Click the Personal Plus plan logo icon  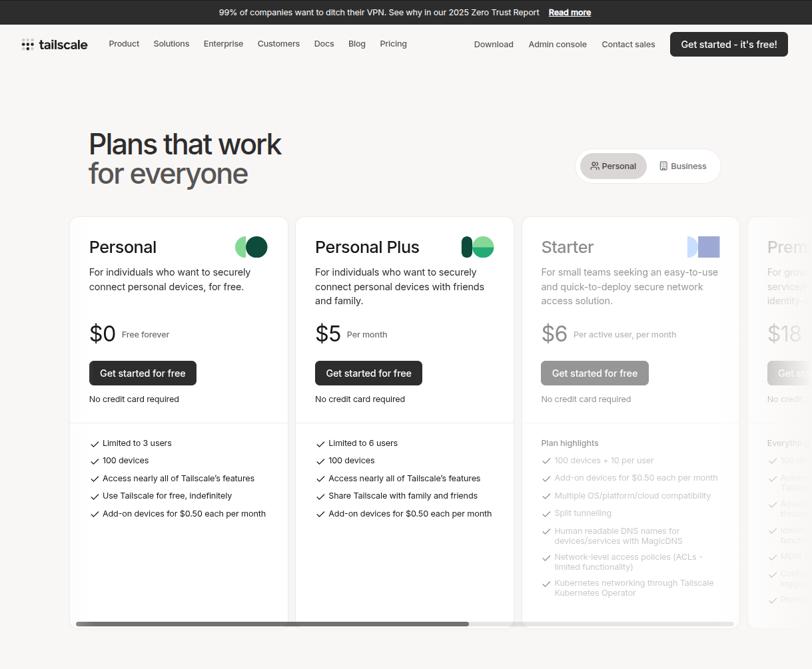click(x=478, y=247)
